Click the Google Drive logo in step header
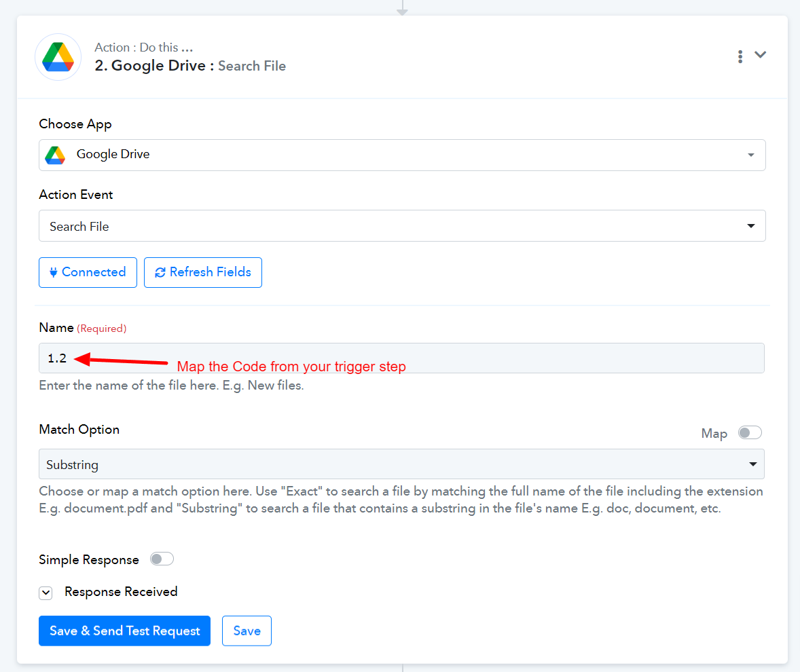 (58, 57)
